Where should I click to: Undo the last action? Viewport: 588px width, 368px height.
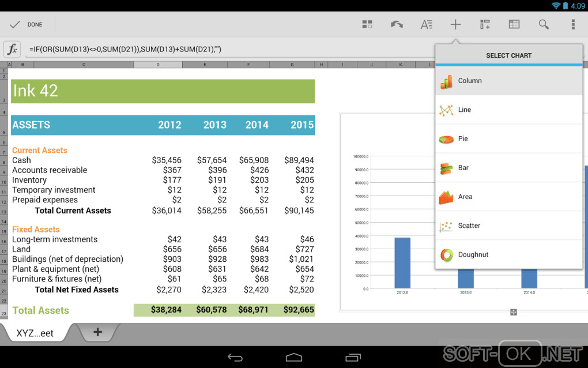point(397,25)
